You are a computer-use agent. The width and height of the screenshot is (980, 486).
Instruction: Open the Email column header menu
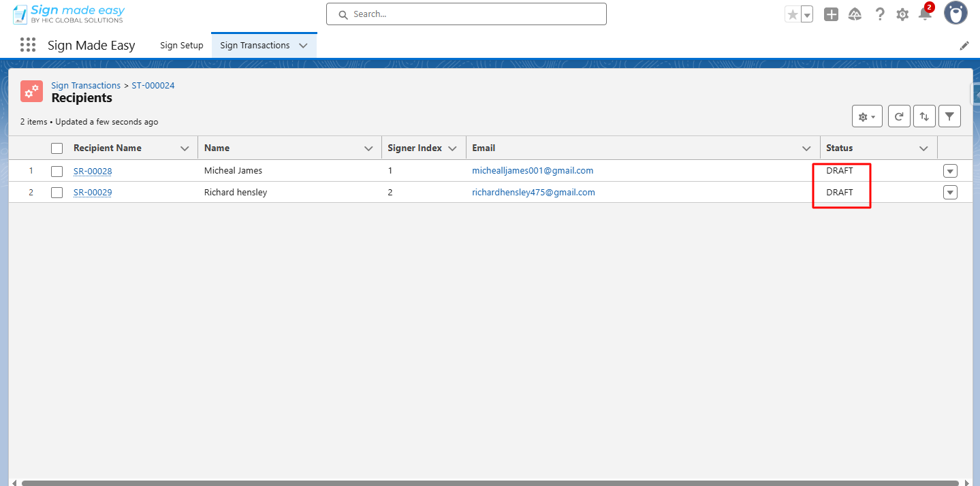[806, 148]
